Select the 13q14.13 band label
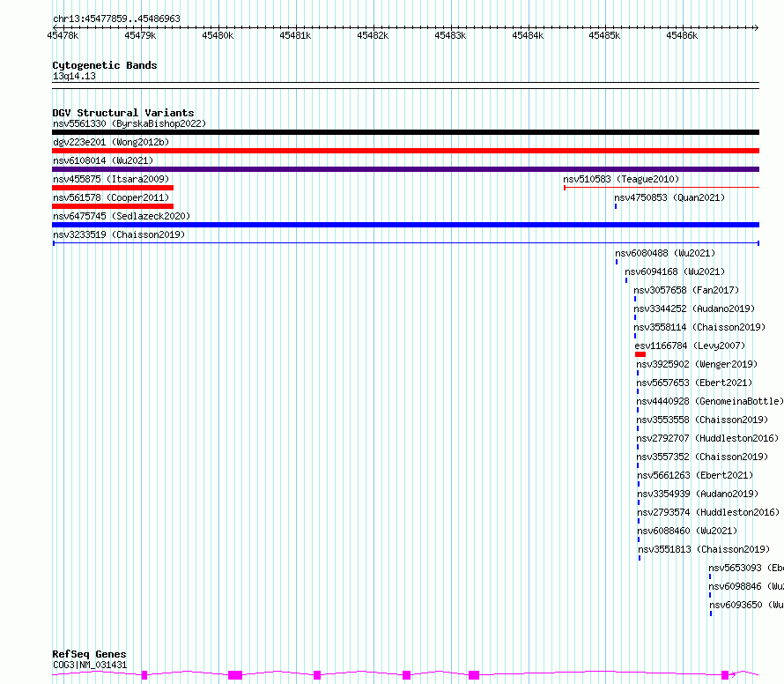The height and width of the screenshot is (684, 784). tap(74, 76)
